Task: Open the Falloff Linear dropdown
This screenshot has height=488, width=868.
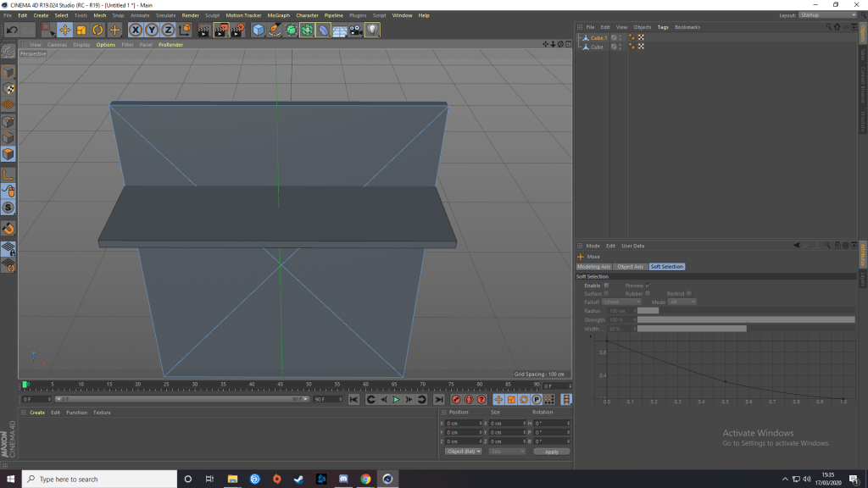Action: [622, 302]
